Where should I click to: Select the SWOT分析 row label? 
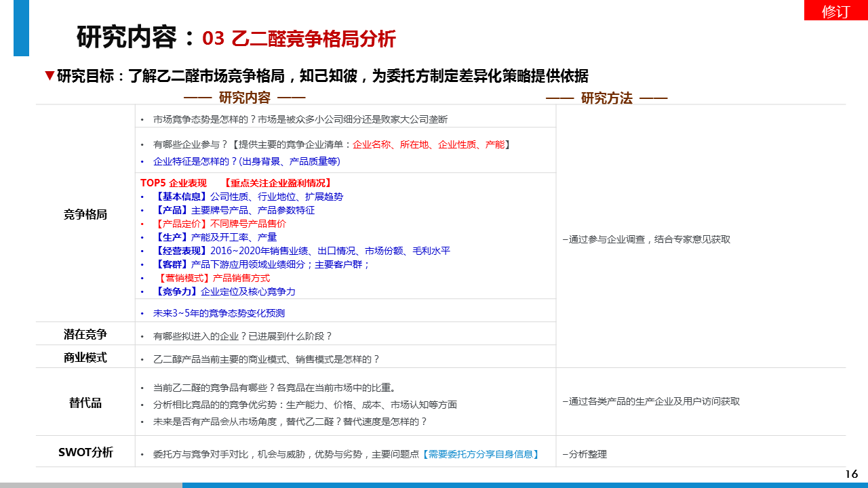(x=85, y=452)
